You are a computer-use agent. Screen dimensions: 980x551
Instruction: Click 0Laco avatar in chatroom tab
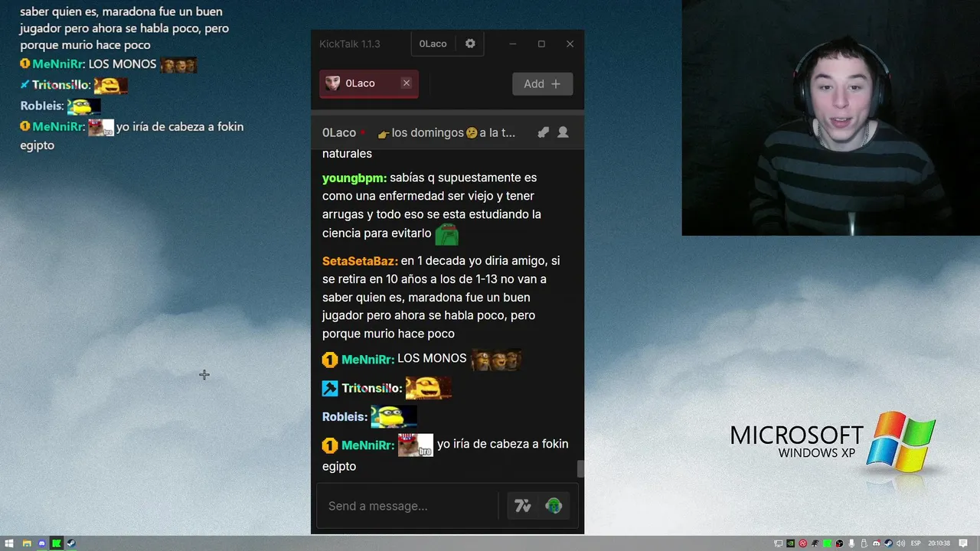(x=332, y=83)
